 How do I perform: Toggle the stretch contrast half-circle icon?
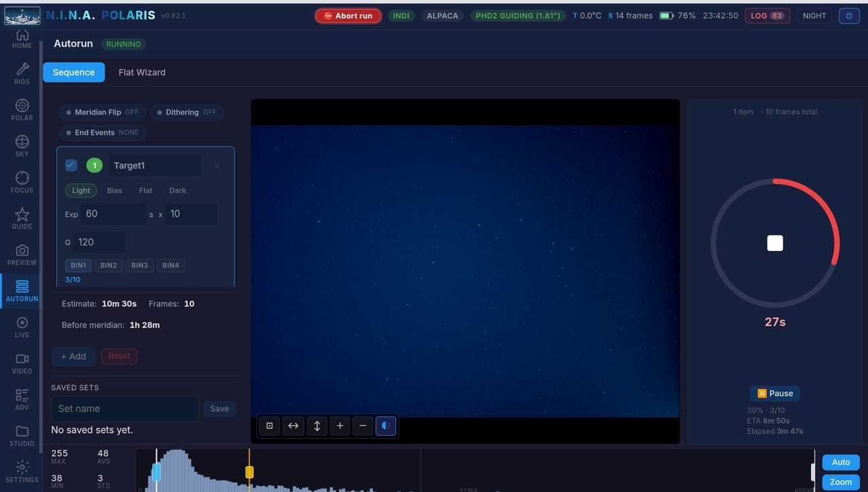386,425
